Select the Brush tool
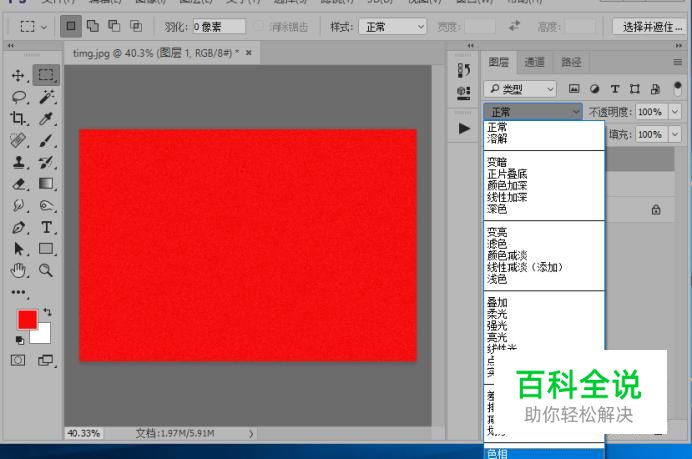Screen dimensions: 692x459 click(x=46, y=140)
